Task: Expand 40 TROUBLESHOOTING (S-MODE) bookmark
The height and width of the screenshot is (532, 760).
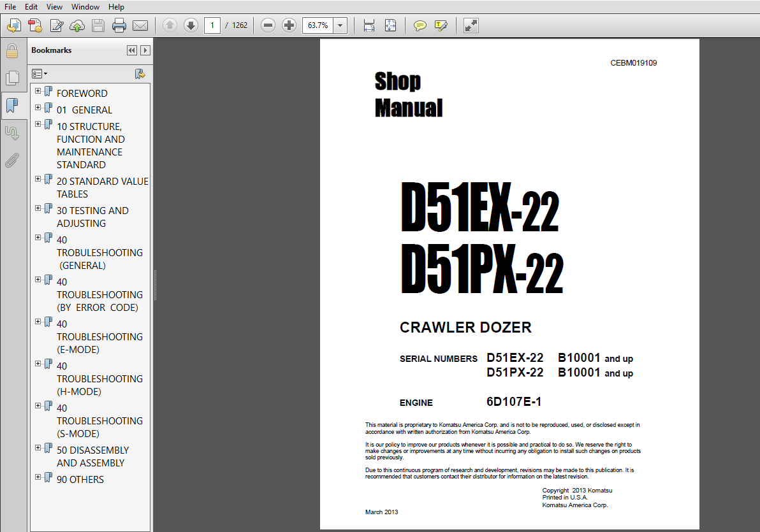Action: [38, 406]
